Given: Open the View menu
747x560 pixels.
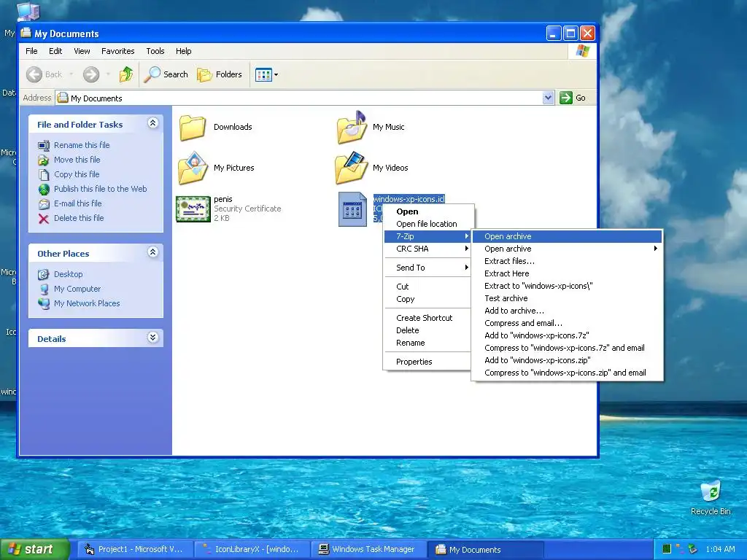Looking at the screenshot, I should click(82, 51).
